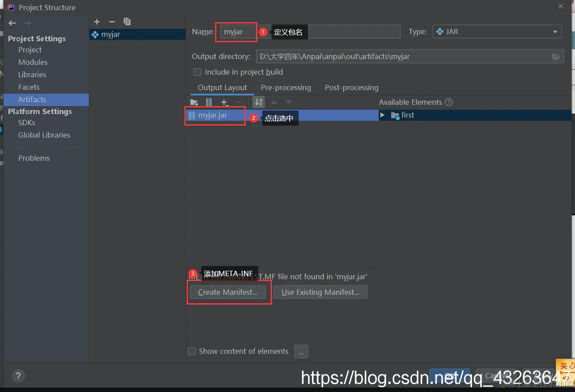575x392 pixels.
Task: Enable Include in project build
Action: [198, 72]
